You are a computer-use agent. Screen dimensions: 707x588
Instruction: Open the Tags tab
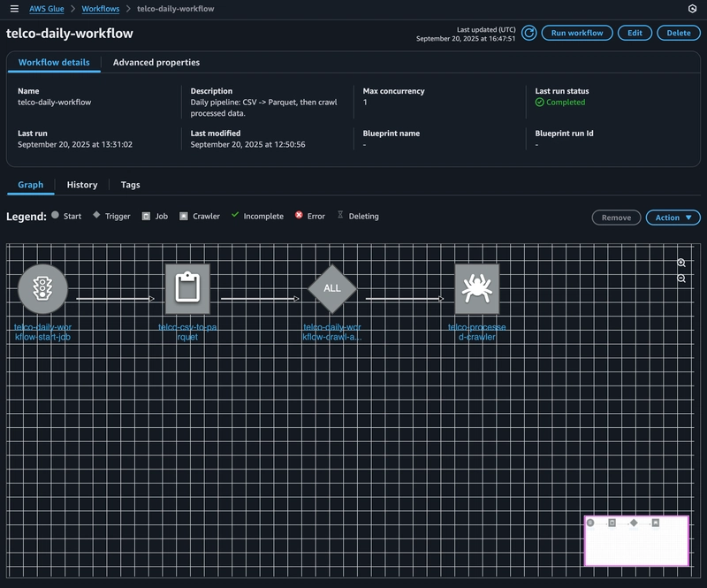tap(130, 185)
